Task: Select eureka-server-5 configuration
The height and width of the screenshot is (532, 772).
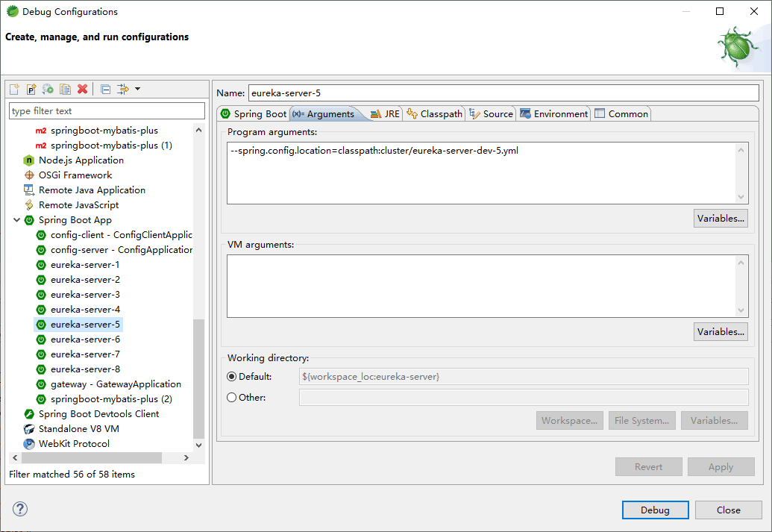Action: tap(78, 325)
